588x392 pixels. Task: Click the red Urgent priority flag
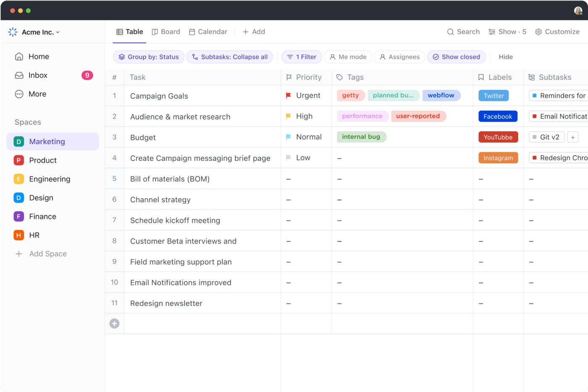click(289, 96)
